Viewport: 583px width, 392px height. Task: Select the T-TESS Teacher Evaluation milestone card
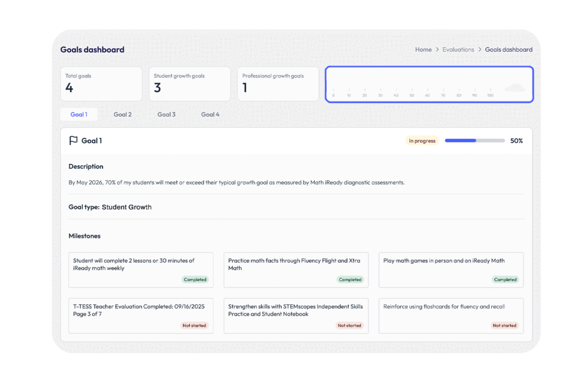coord(141,315)
